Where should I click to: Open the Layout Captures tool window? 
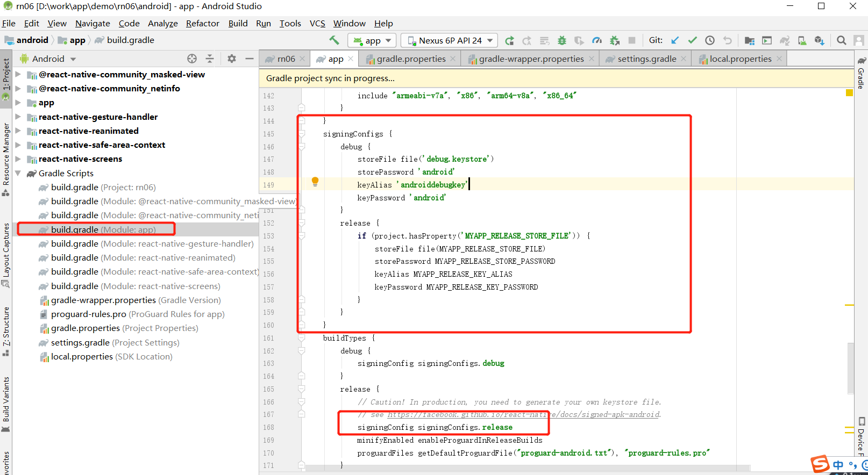(x=6, y=255)
